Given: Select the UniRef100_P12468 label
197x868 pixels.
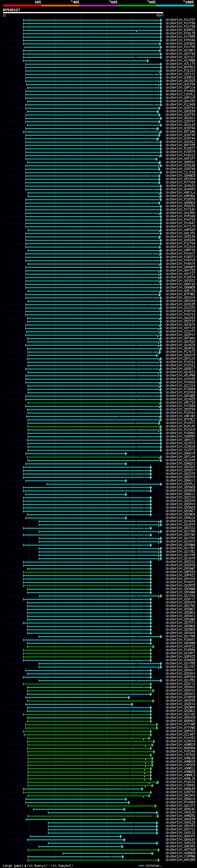Looking at the screenshot, I should [180, 104].
